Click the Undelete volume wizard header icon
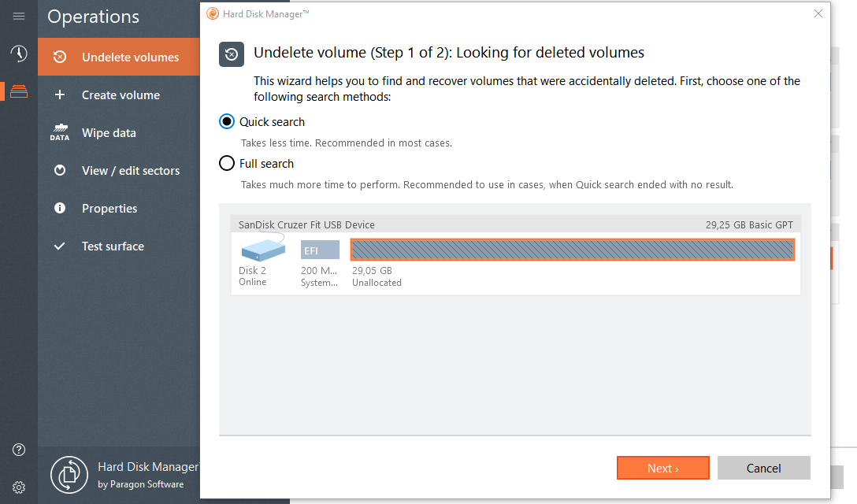 coord(232,54)
